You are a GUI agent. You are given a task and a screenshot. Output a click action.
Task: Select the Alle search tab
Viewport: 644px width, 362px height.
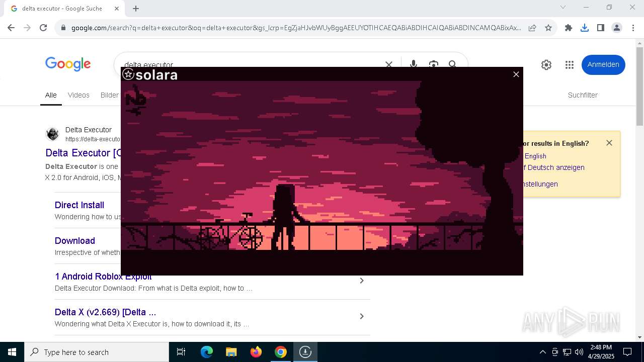click(51, 95)
